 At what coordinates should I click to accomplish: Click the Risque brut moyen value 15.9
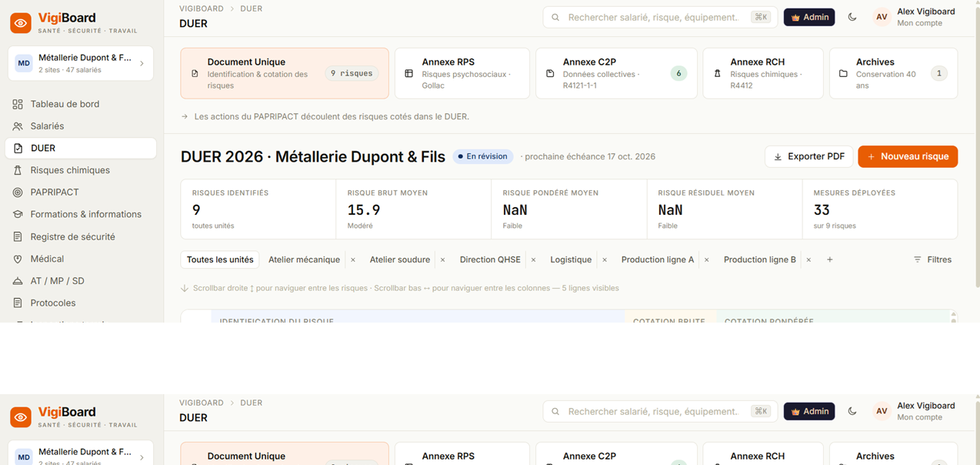pyautogui.click(x=364, y=210)
